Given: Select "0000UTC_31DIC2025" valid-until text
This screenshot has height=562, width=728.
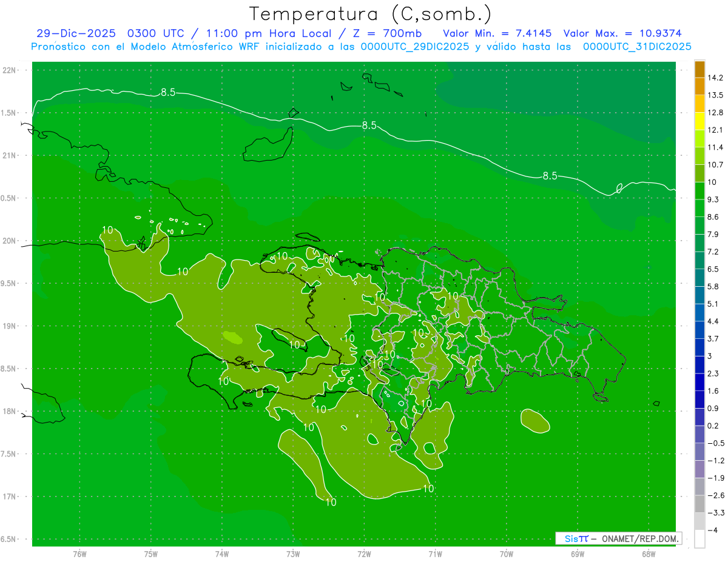Looking at the screenshot, I should point(637,47).
